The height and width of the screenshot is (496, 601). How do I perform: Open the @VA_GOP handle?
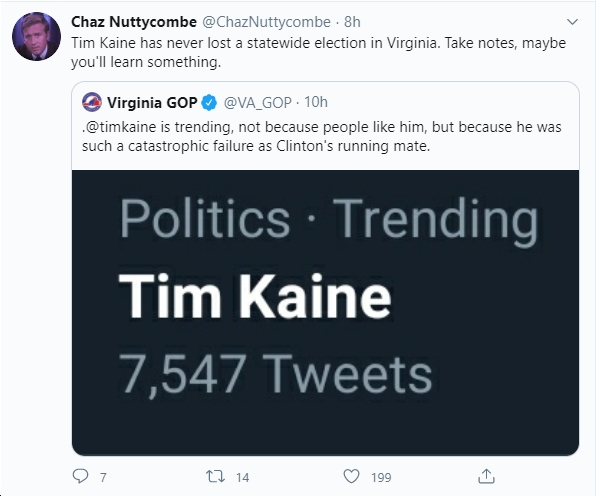tap(258, 102)
